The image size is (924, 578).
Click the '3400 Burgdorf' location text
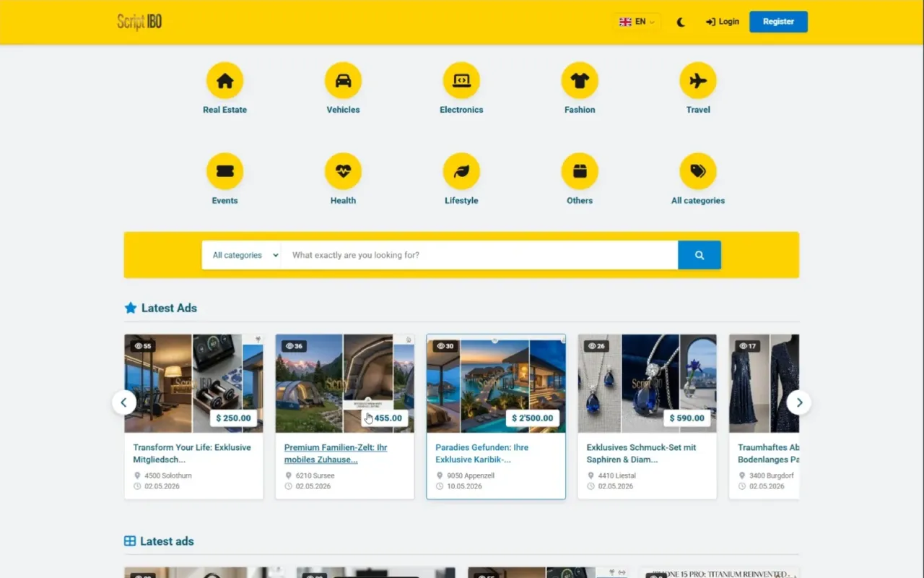coord(773,475)
